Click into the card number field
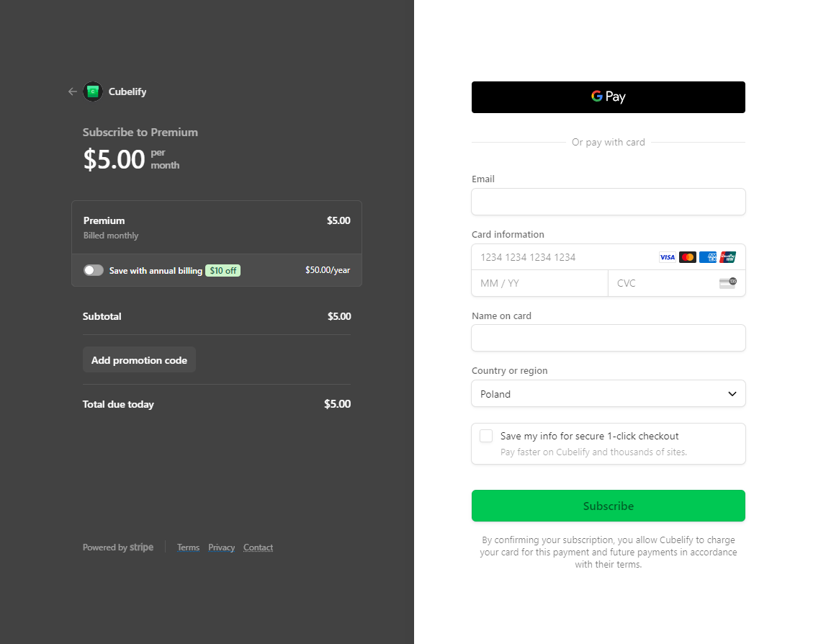The height and width of the screenshot is (644, 826). pyautogui.click(x=562, y=257)
